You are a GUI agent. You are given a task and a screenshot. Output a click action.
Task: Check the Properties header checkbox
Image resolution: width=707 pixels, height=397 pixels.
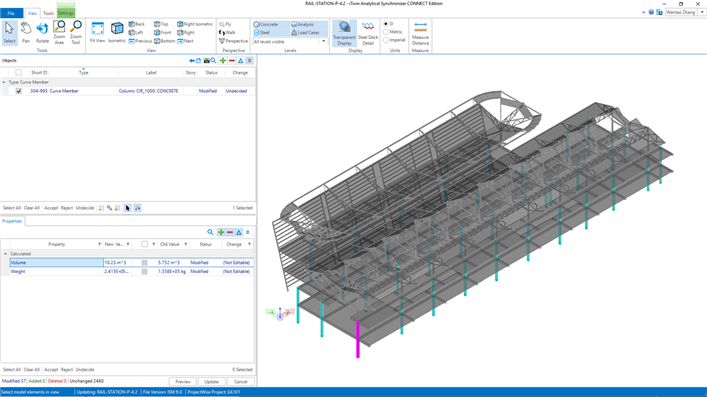click(144, 244)
